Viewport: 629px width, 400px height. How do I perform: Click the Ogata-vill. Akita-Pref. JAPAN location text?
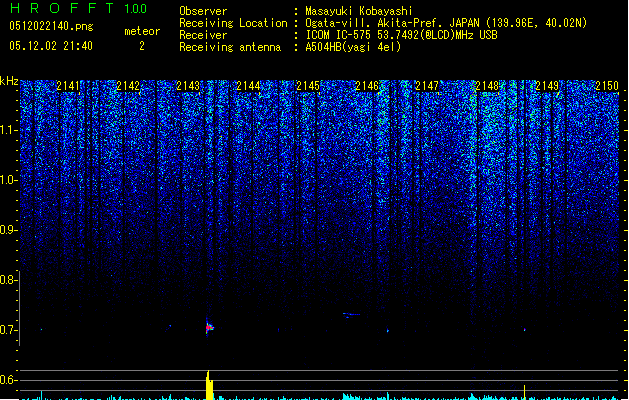point(446,23)
